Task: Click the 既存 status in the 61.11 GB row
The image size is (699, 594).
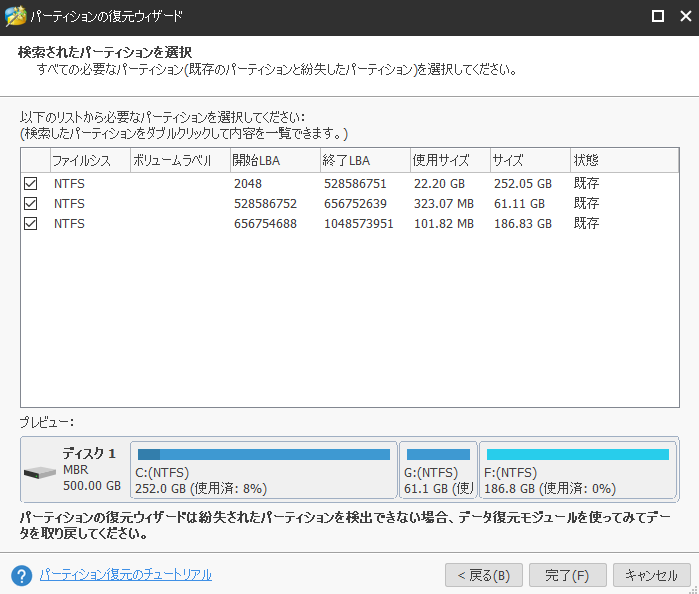Action: pos(586,203)
